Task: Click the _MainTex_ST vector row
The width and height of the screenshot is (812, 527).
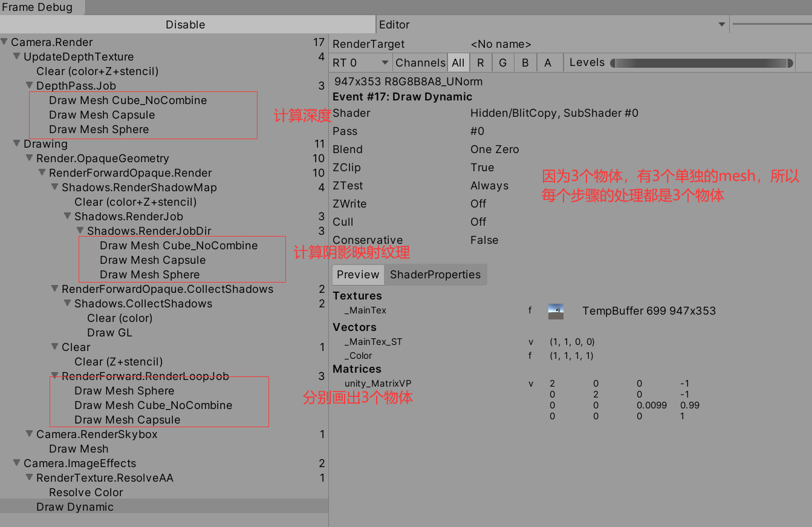Action: tap(469, 342)
